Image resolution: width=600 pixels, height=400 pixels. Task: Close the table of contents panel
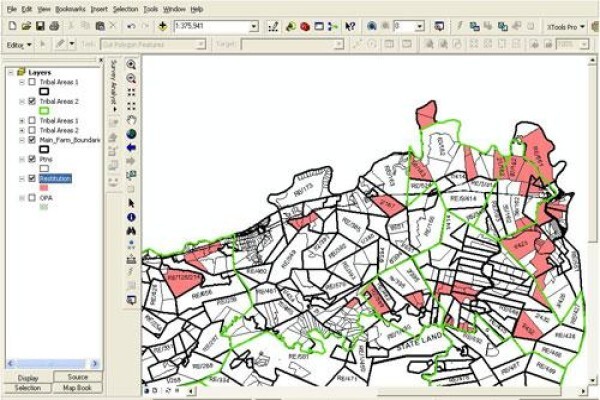tap(101, 60)
